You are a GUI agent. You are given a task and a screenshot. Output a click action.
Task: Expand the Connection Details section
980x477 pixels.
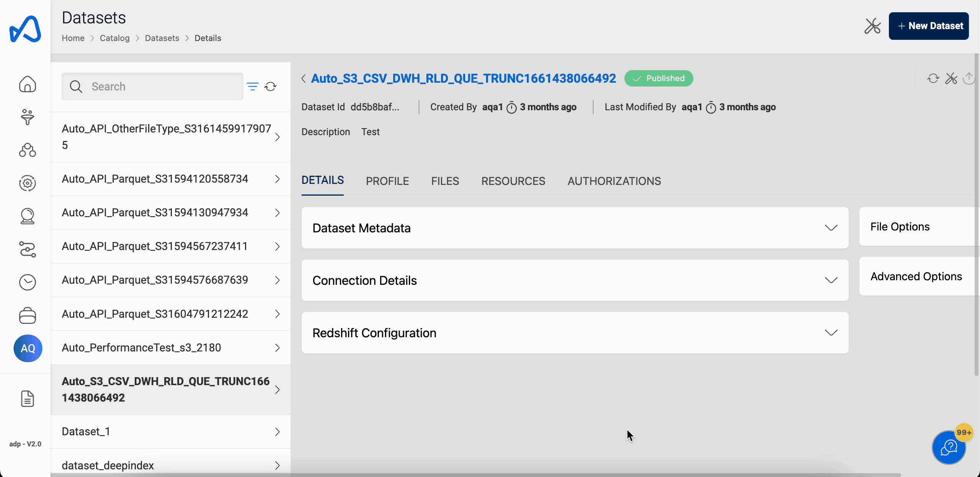[831, 280]
